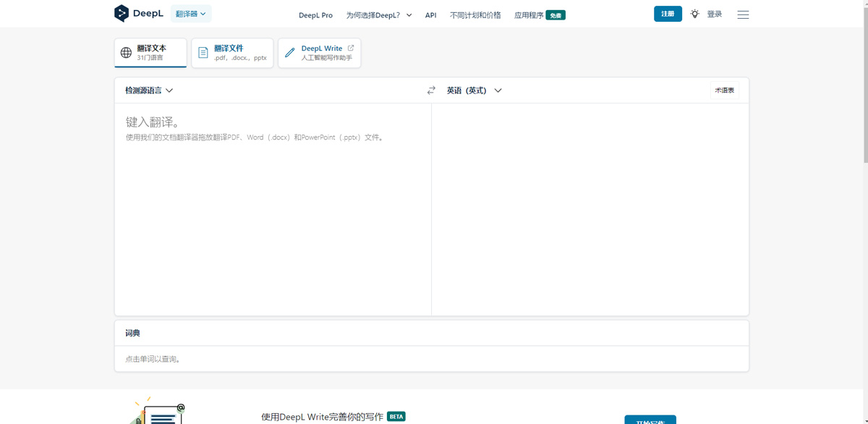
Task: Click the DeepL logo icon
Action: [122, 14]
